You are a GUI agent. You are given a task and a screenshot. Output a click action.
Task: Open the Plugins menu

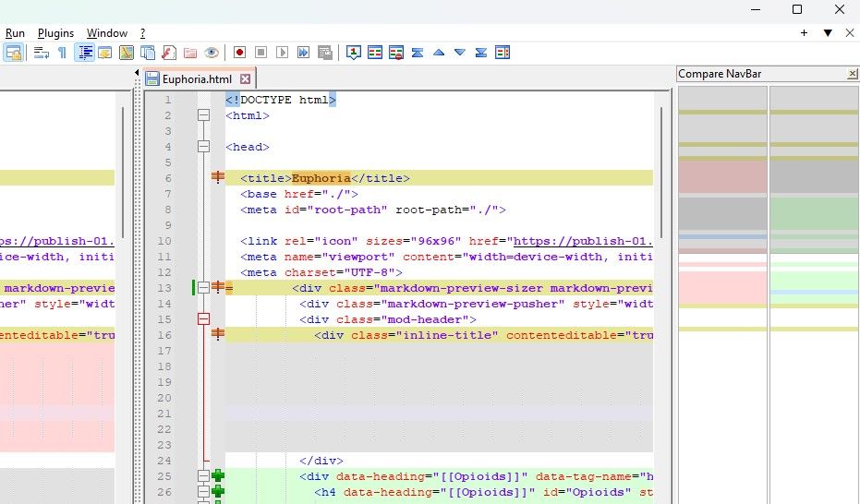(x=55, y=33)
